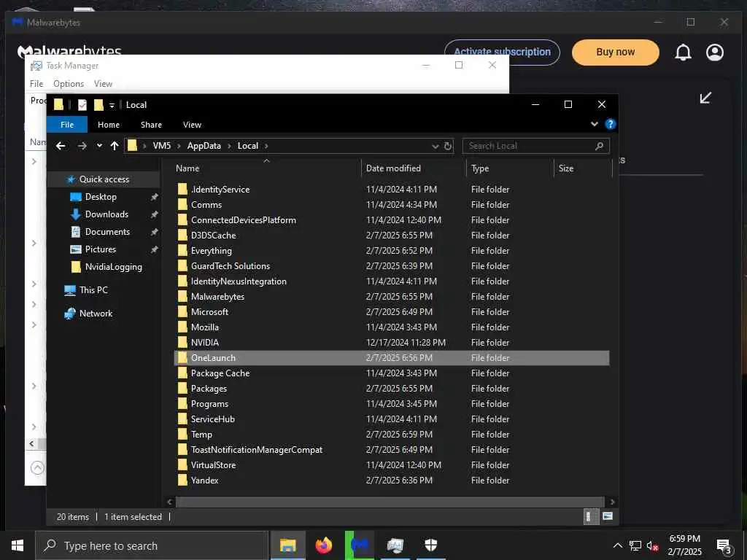This screenshot has height=560, width=747.
Task: Open the File tab in Explorer
Action: tap(67, 125)
